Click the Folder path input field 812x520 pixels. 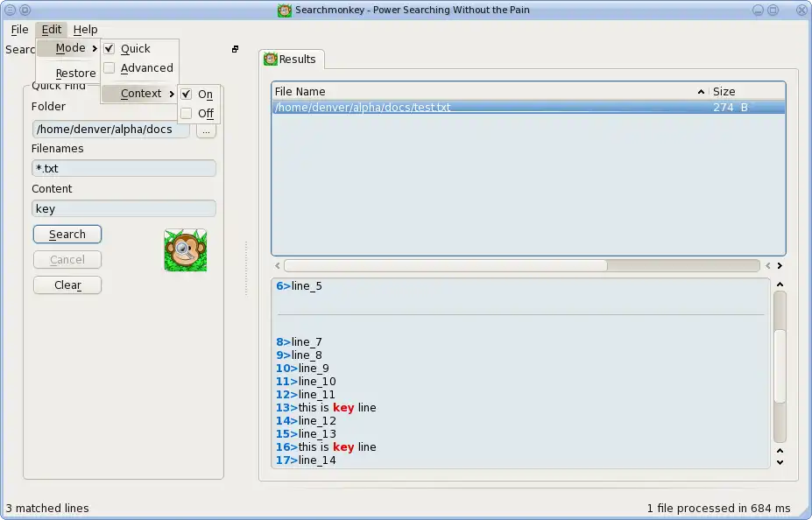pos(111,129)
